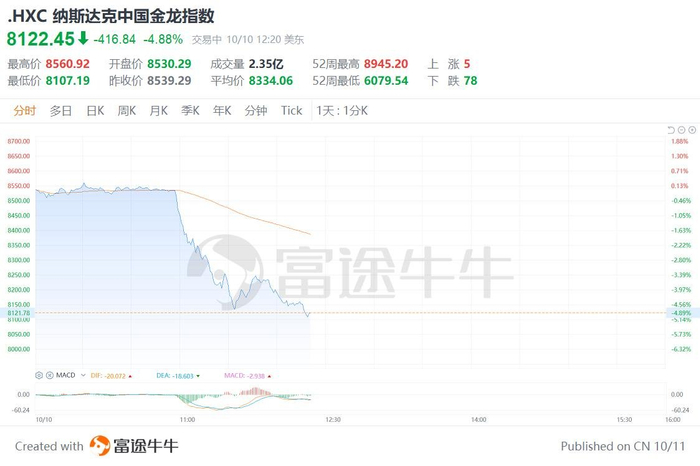
Task: Click the chart reset (undo) icon
Action: 671,129
